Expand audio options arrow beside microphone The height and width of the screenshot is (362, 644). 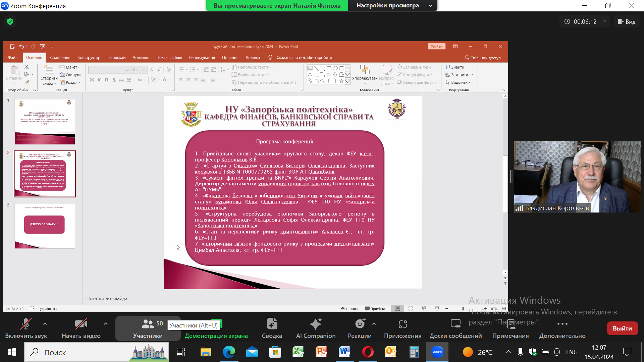tap(45, 324)
